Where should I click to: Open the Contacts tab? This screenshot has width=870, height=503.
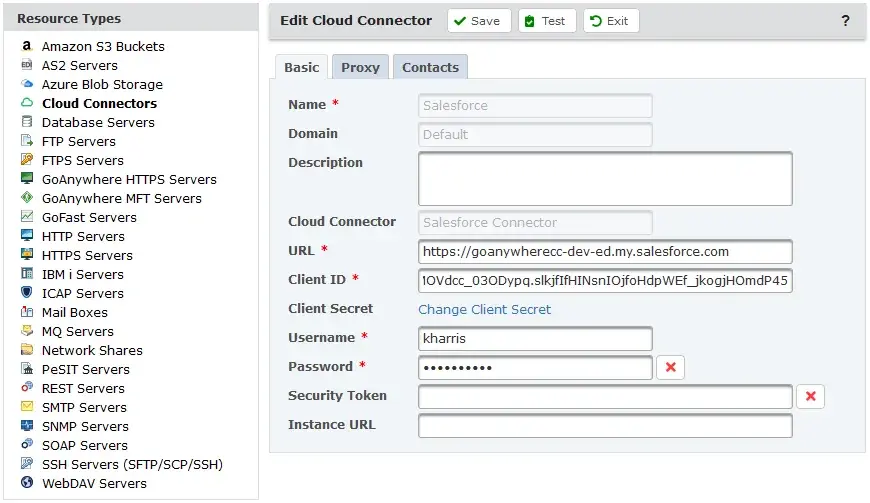430,67
